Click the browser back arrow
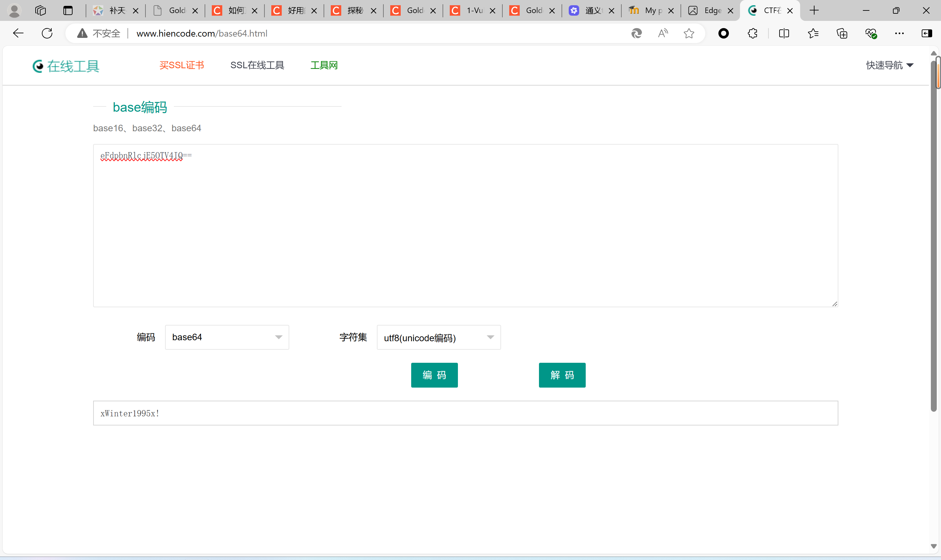This screenshot has width=941, height=560. pyautogui.click(x=18, y=33)
